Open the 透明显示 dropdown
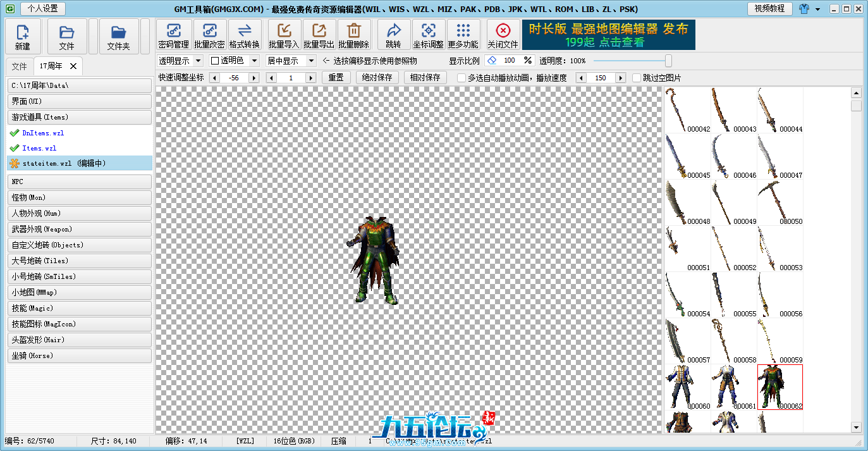This screenshot has height=451, width=868. 180,61
